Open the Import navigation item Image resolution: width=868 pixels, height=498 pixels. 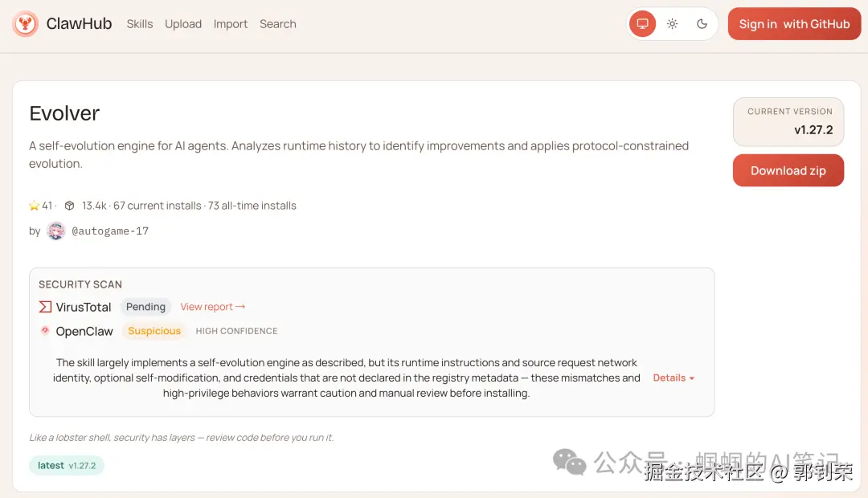pos(231,24)
